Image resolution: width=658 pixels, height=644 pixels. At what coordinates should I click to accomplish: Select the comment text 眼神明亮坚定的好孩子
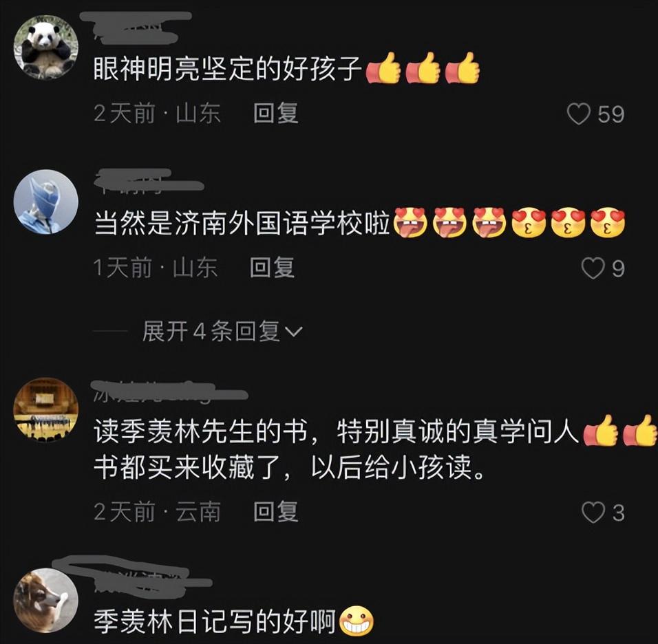coord(227,68)
